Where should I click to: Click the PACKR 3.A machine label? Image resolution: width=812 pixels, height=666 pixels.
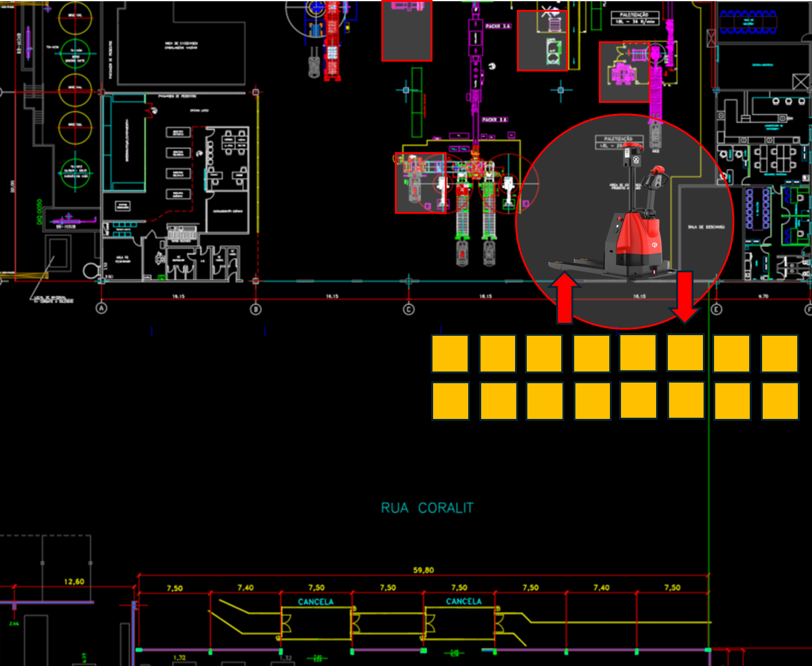pos(498,26)
